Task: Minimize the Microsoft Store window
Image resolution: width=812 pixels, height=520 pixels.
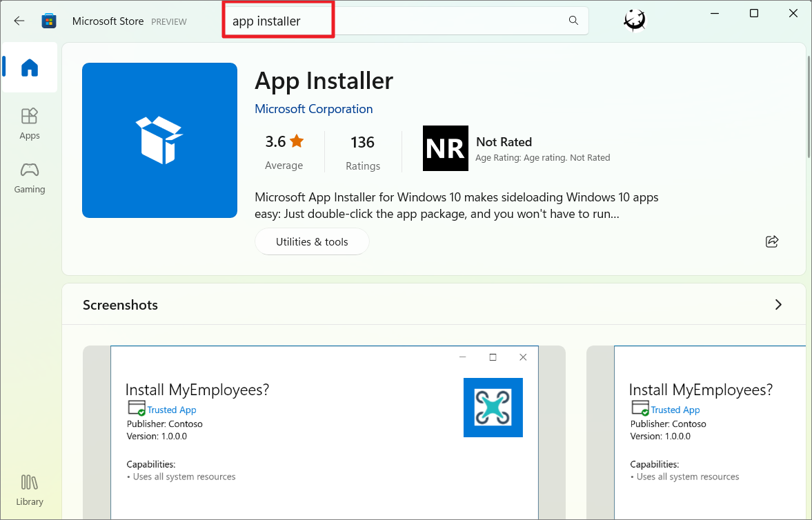Action: pos(715,14)
